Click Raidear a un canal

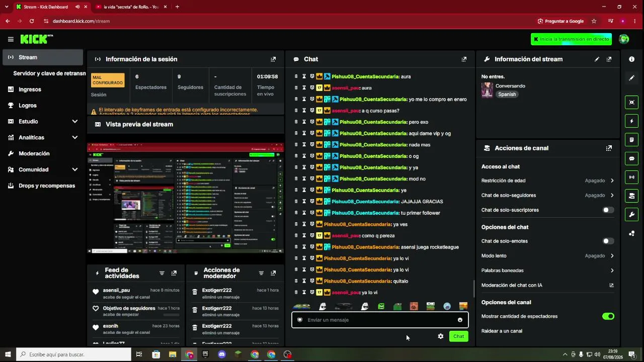(502, 331)
